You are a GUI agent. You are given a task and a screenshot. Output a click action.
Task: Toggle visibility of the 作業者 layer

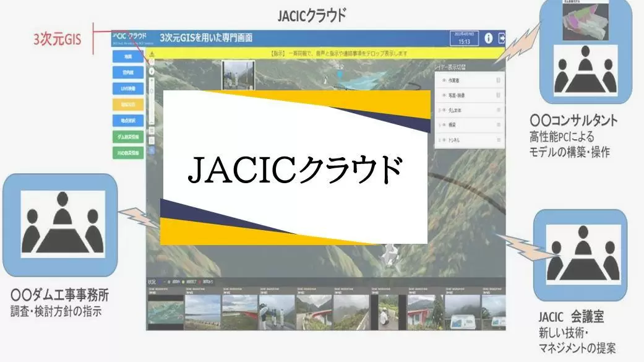(444, 80)
